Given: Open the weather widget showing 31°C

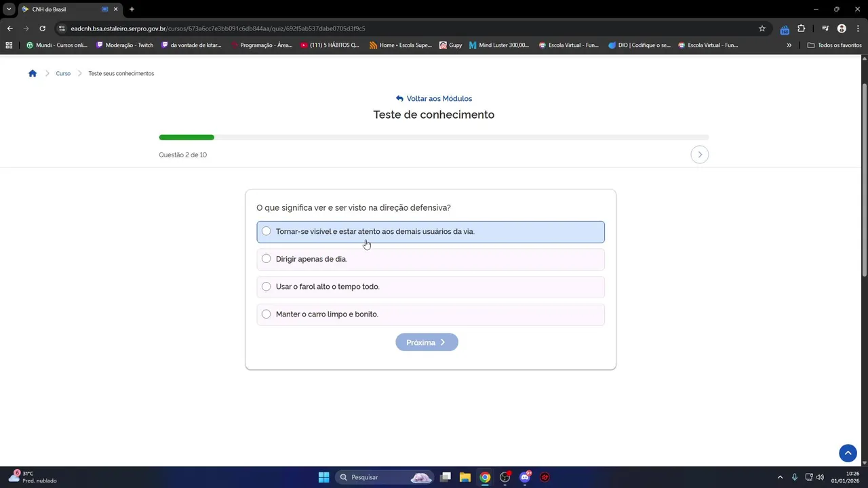Looking at the screenshot, I should 33,477.
